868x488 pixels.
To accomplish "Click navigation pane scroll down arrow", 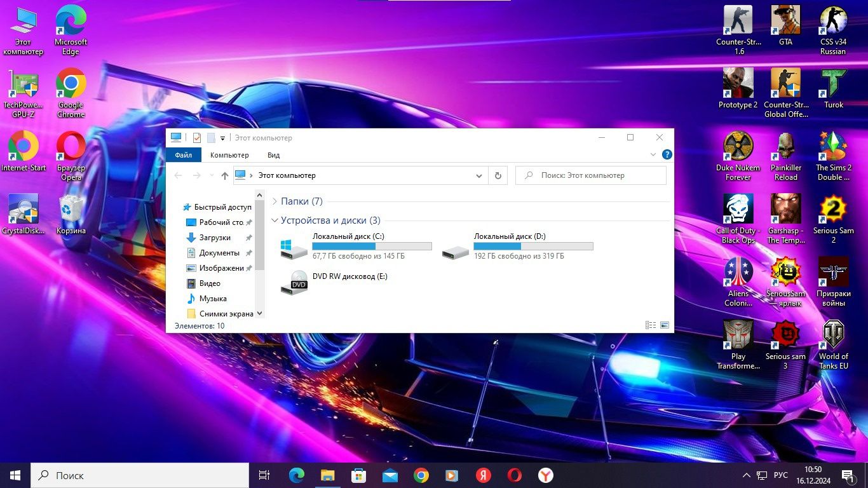I will (x=260, y=313).
